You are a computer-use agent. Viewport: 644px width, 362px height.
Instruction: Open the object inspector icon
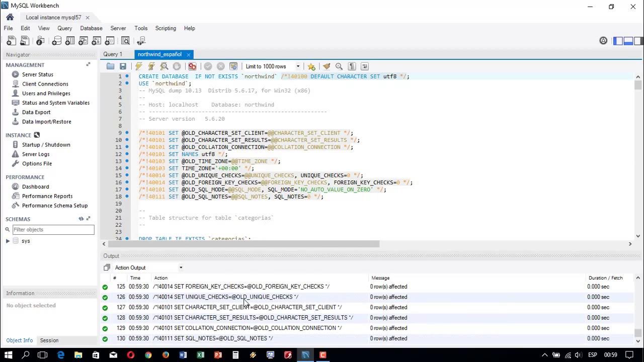[41, 41]
